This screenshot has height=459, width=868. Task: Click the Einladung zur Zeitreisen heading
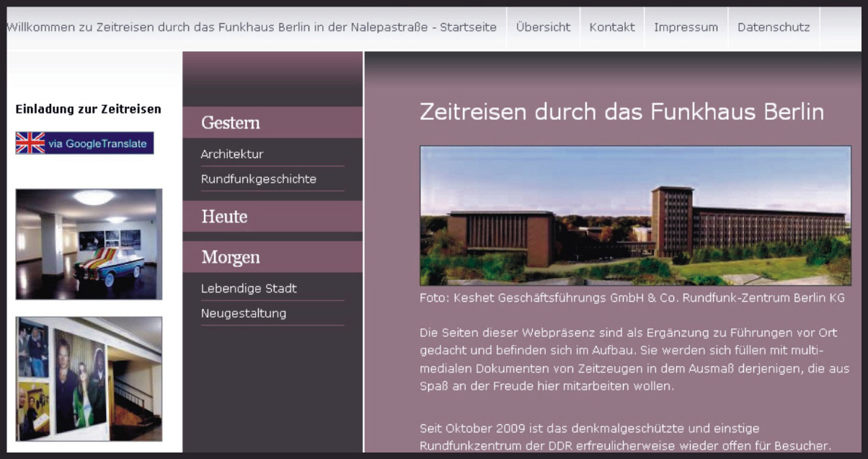pyautogui.click(x=88, y=110)
